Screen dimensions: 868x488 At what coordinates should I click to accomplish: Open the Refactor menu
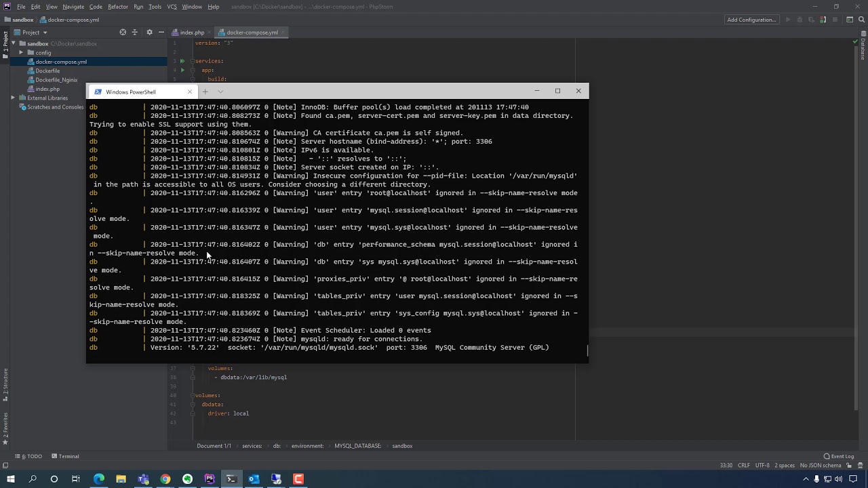tap(118, 7)
